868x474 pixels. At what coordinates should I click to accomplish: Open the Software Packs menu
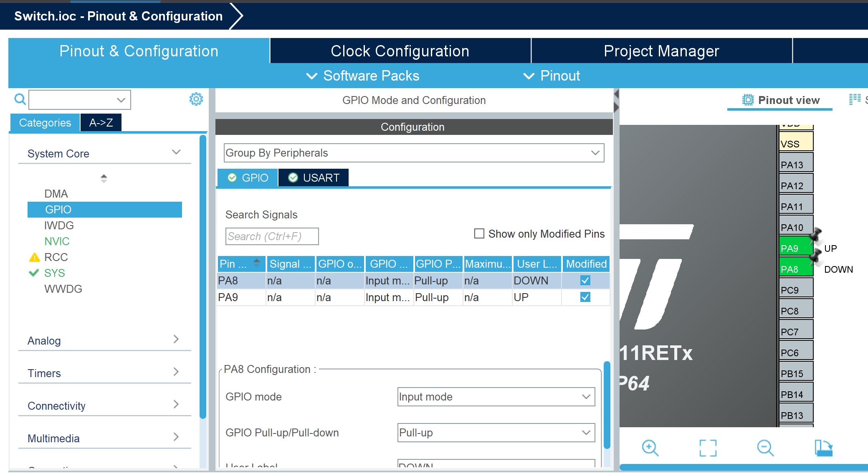click(363, 76)
